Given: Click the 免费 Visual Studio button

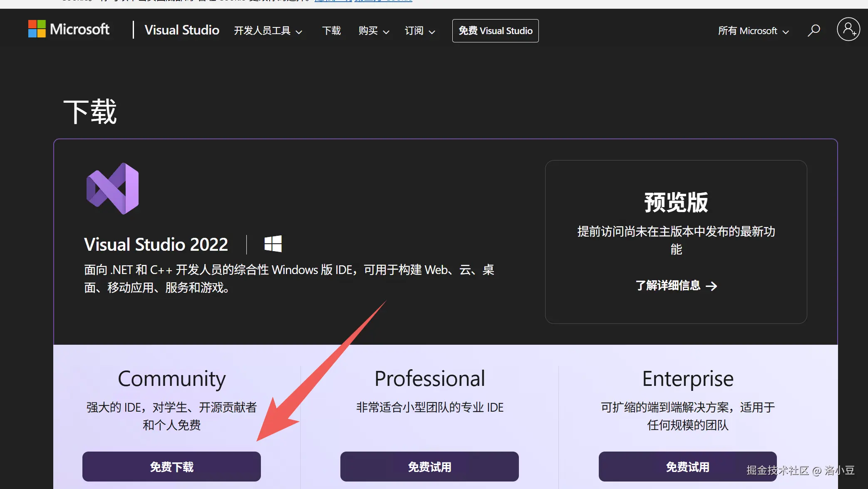Looking at the screenshot, I should click(495, 30).
